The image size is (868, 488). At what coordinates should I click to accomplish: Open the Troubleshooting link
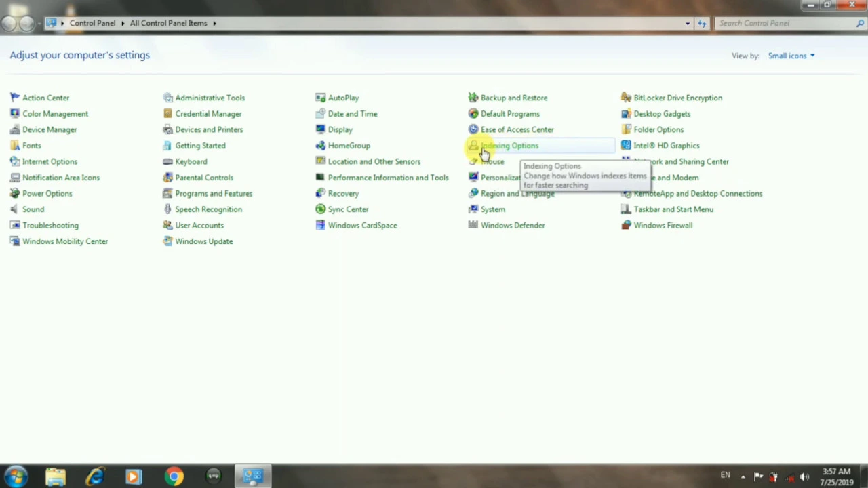tap(50, 225)
